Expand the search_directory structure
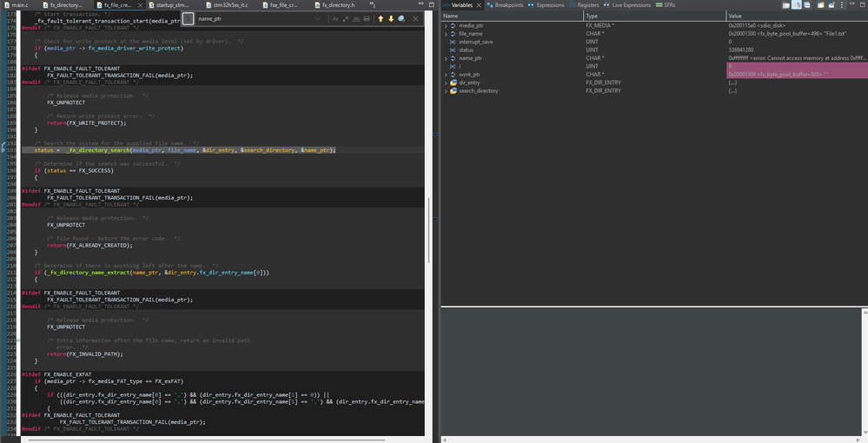Screen dimensions: 868x443 point(446,91)
